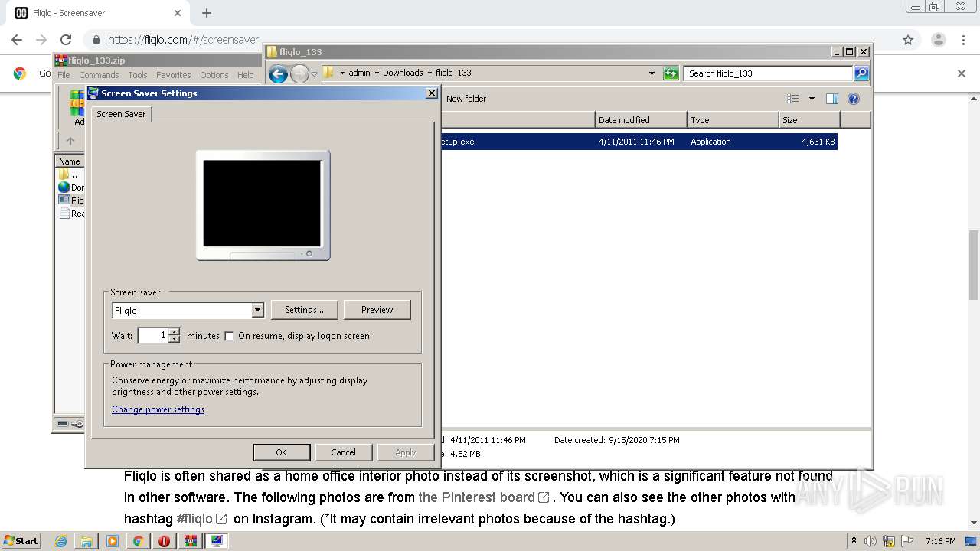Click New folder in Explorer toolbar

[x=466, y=99]
